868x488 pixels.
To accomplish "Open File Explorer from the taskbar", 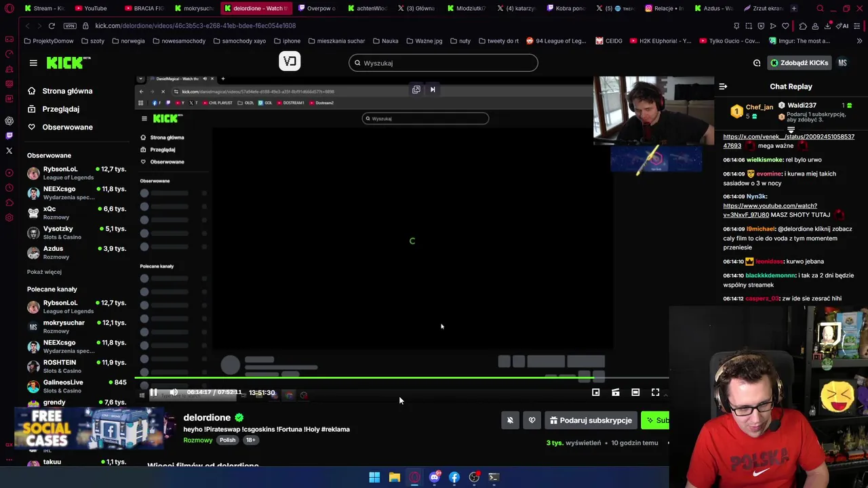I will (x=394, y=477).
